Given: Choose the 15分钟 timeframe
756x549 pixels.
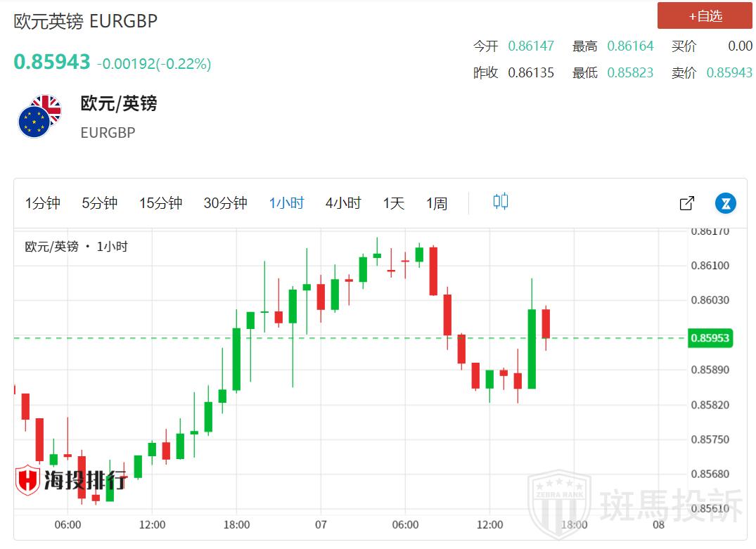Looking at the screenshot, I should pyautogui.click(x=160, y=203).
